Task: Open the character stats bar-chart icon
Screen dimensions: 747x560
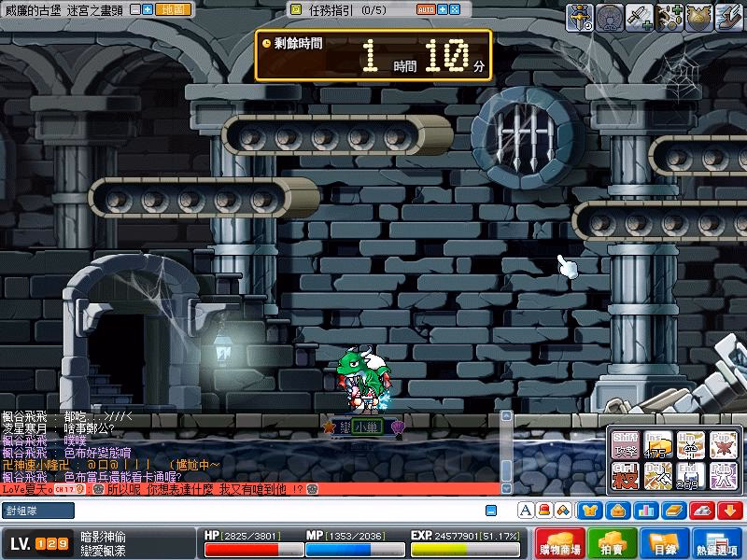Action: click(644, 511)
